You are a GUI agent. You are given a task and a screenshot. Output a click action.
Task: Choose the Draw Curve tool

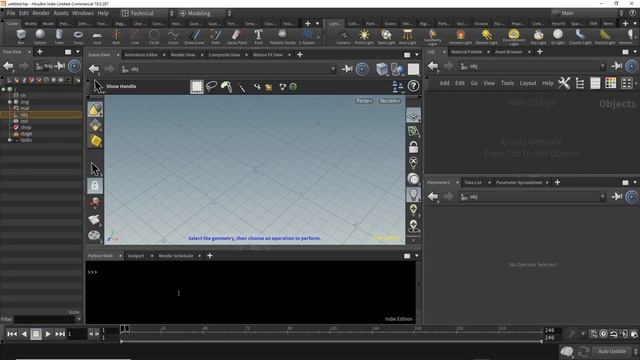pos(194,36)
